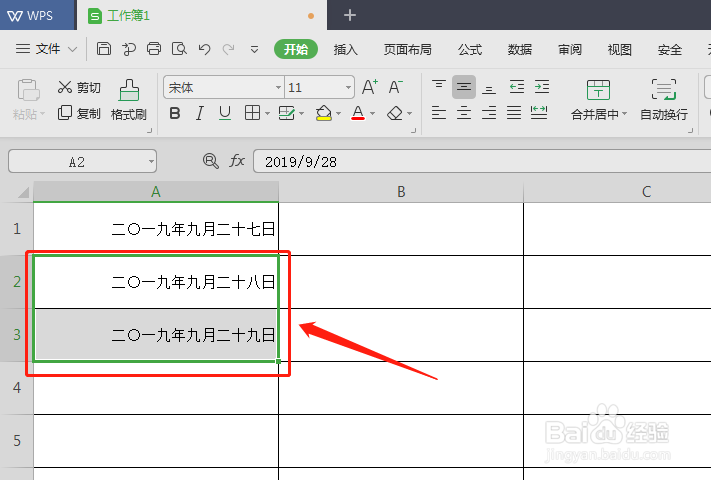Copy the selection with 复制
711x480 pixels.
79,113
